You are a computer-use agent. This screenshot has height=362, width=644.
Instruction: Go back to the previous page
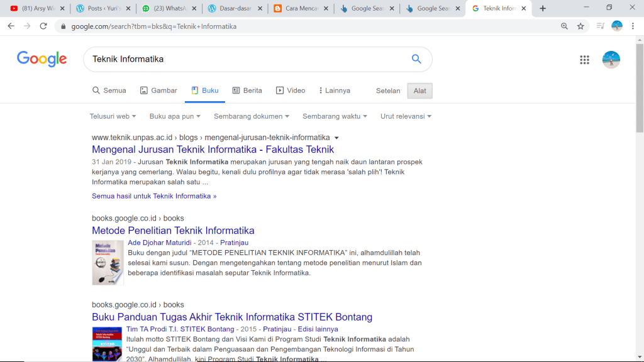[11, 26]
